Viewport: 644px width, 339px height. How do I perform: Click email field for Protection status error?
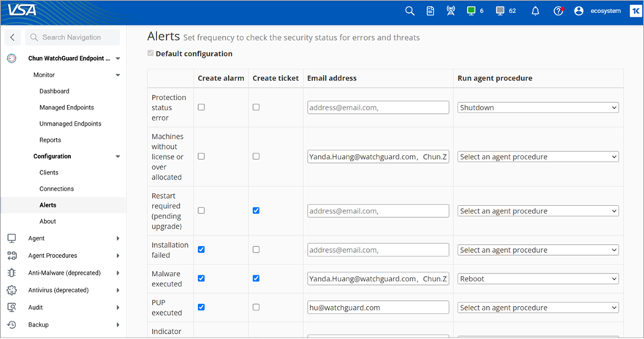378,107
